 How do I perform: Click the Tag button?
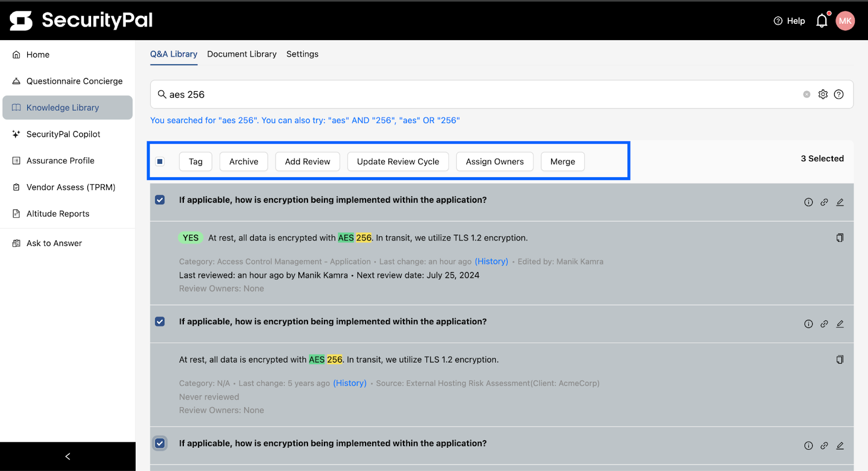pyautogui.click(x=196, y=162)
